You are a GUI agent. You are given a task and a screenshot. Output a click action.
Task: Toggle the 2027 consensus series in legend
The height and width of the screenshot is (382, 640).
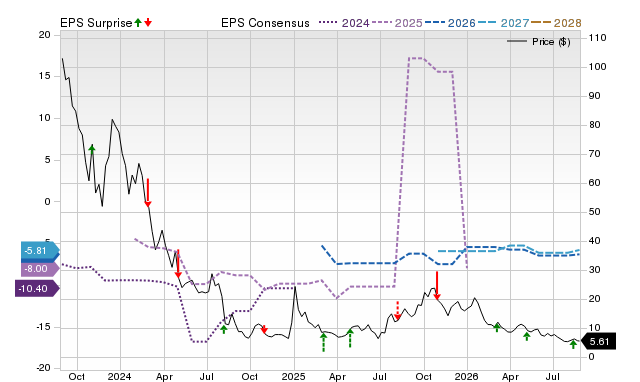click(x=503, y=23)
